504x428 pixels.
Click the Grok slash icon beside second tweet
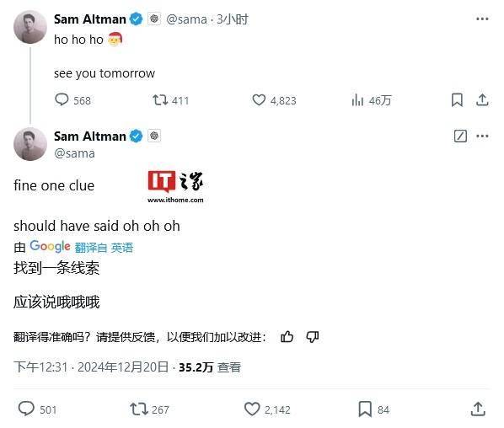tap(460, 136)
